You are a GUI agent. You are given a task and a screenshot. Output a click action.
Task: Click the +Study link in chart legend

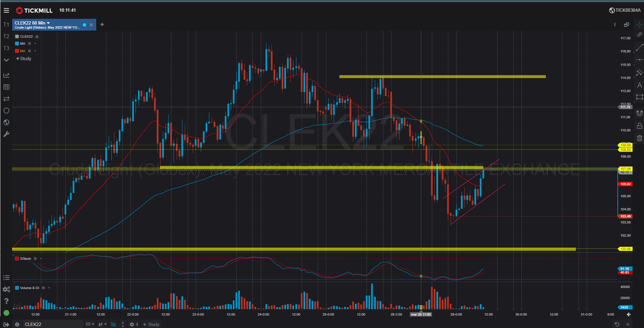(x=24, y=58)
